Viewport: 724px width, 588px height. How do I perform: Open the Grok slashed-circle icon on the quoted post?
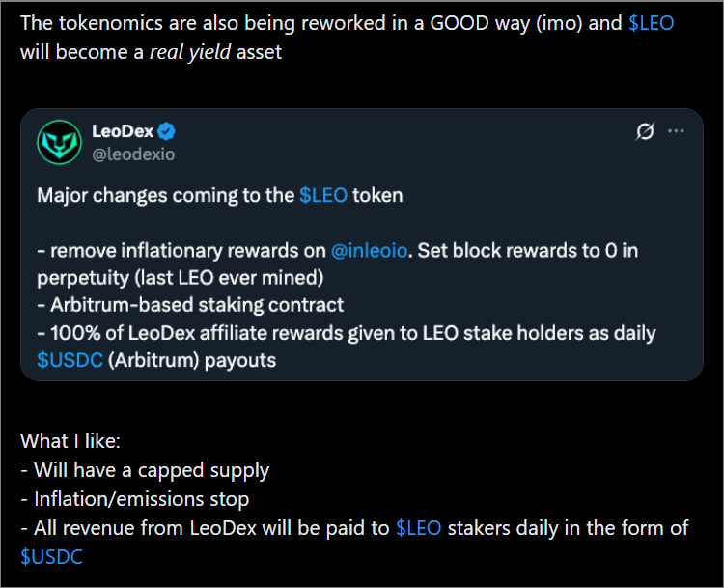coord(645,131)
